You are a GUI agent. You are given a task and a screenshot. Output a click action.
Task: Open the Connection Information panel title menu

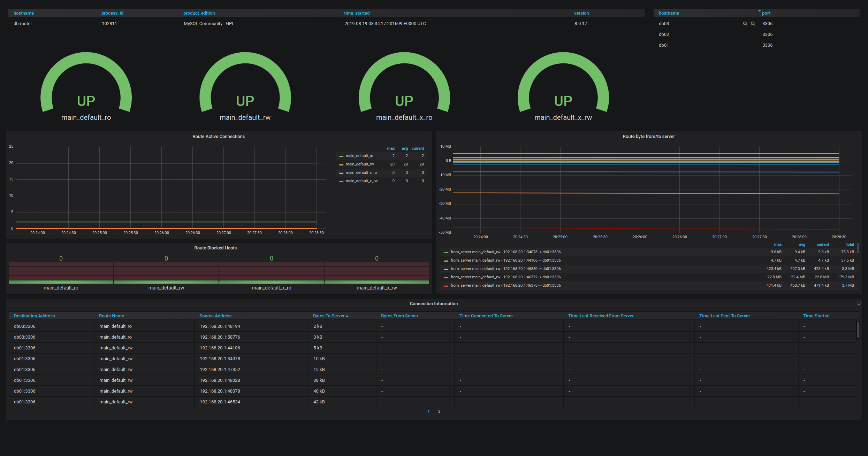pyautogui.click(x=434, y=304)
